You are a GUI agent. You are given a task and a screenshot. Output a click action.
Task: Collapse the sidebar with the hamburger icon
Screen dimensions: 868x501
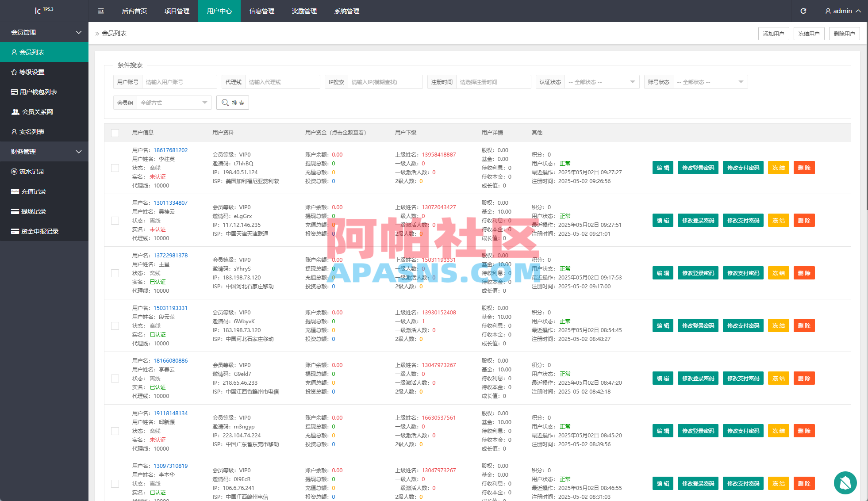[100, 11]
